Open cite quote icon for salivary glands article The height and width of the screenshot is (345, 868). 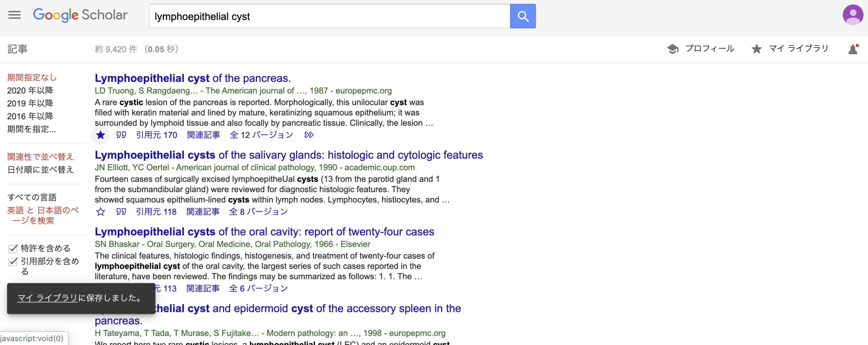click(121, 212)
